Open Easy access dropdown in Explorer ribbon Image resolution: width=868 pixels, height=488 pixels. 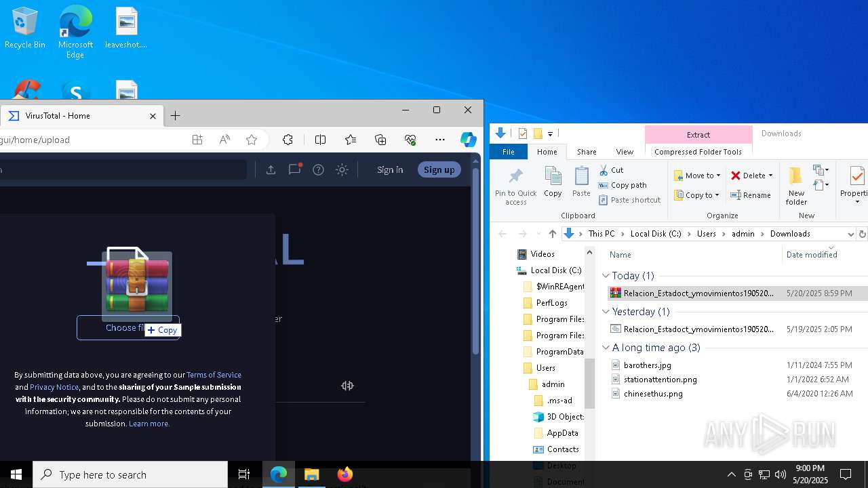click(x=821, y=185)
